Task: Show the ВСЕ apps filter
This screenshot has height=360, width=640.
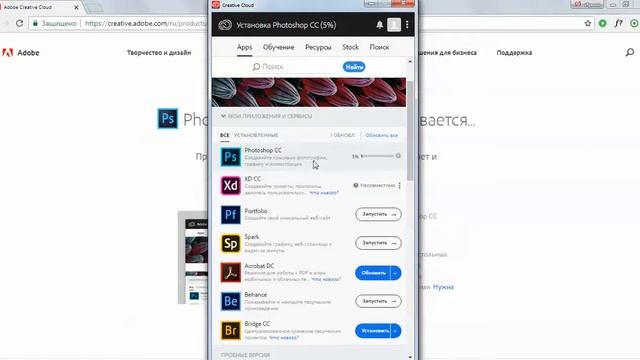Action: pos(224,135)
